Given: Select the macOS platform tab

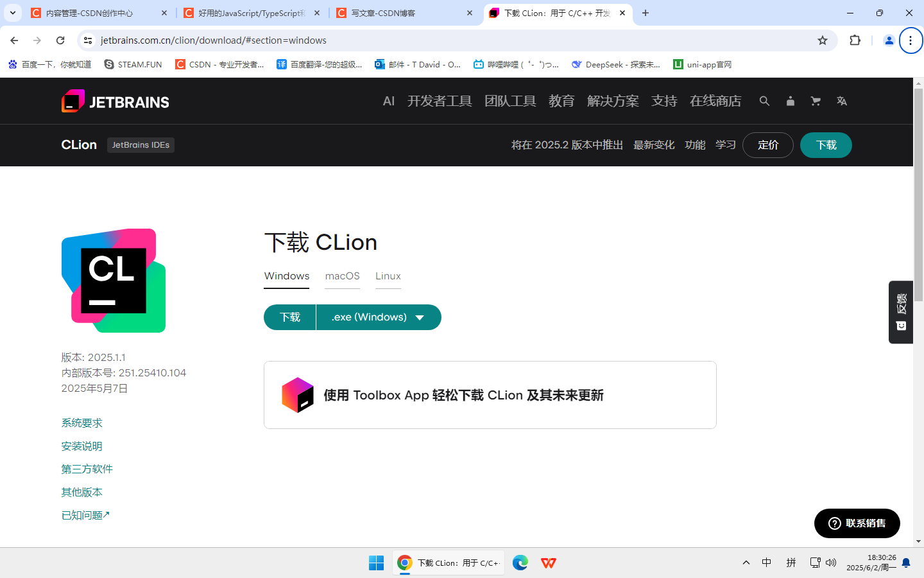Looking at the screenshot, I should [x=342, y=276].
